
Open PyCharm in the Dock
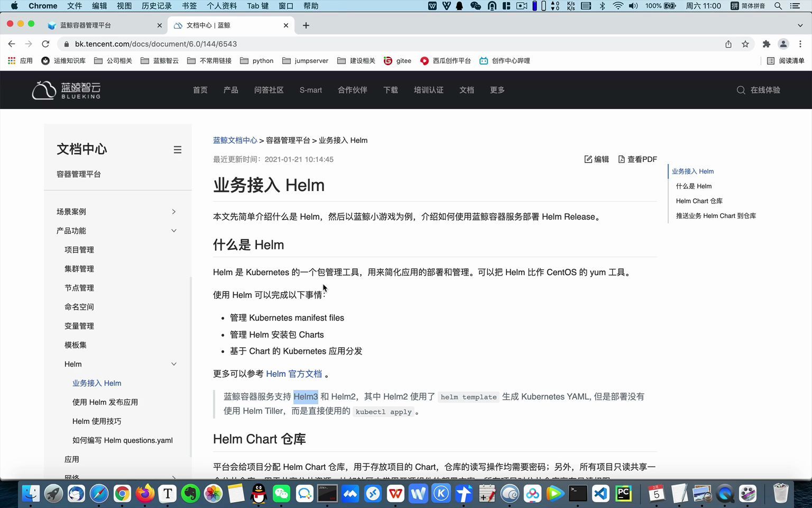tap(623, 494)
